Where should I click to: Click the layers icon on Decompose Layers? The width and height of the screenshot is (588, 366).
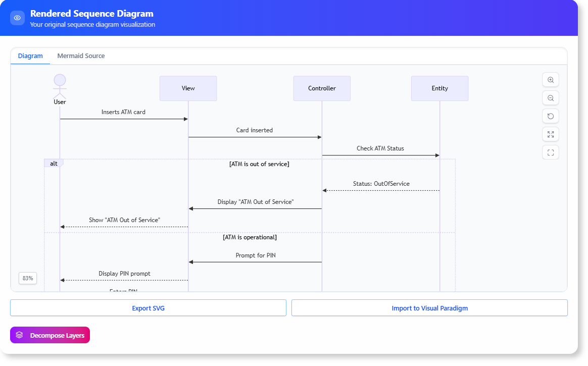[19, 335]
